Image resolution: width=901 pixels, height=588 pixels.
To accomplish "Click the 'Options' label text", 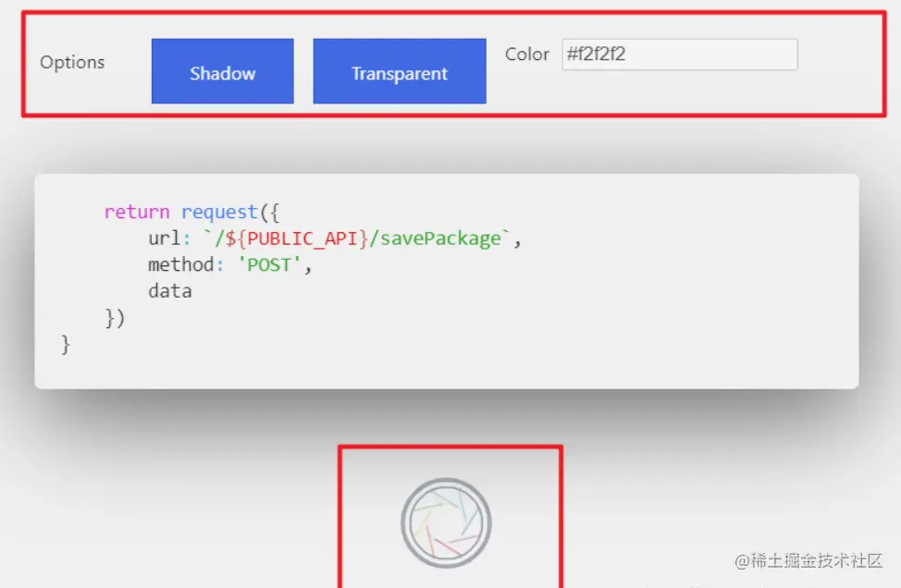I will click(72, 62).
